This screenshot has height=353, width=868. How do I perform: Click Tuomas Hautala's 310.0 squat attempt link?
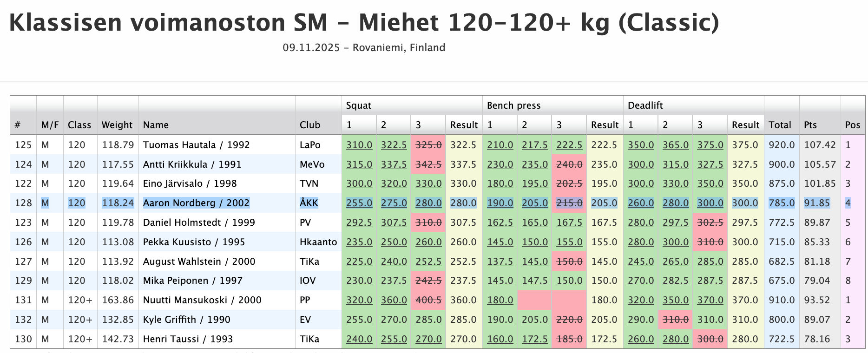[359, 145]
